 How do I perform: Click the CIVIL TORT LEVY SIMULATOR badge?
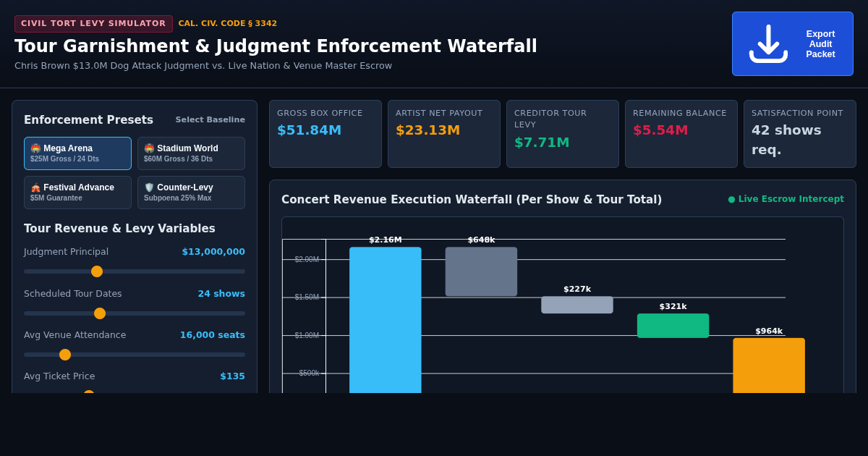click(x=93, y=24)
